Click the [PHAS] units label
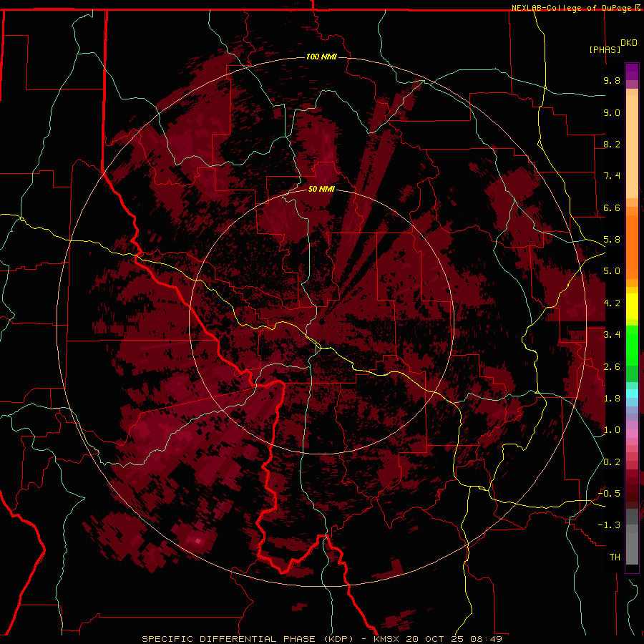Screen dimensions: 644x644 coord(605,49)
